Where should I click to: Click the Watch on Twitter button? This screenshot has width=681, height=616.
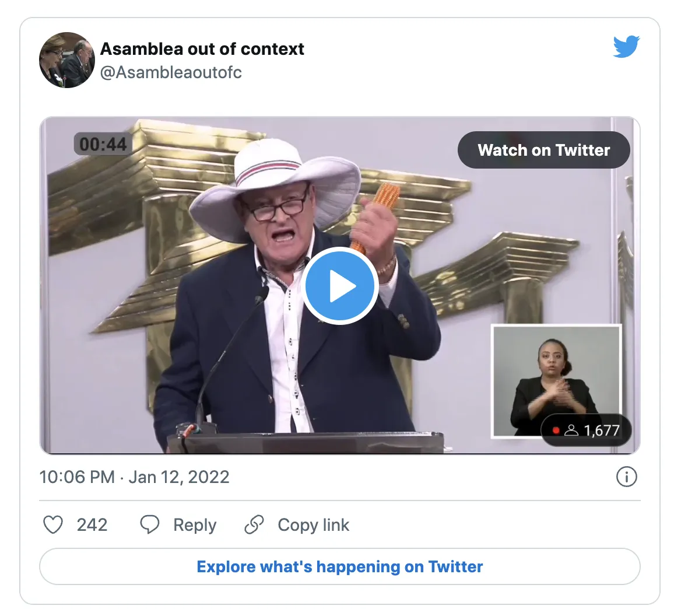[x=543, y=150]
